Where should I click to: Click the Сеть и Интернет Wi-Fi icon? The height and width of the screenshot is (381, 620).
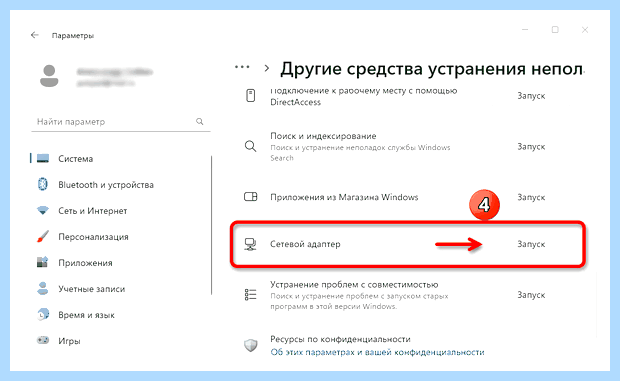[x=43, y=211]
